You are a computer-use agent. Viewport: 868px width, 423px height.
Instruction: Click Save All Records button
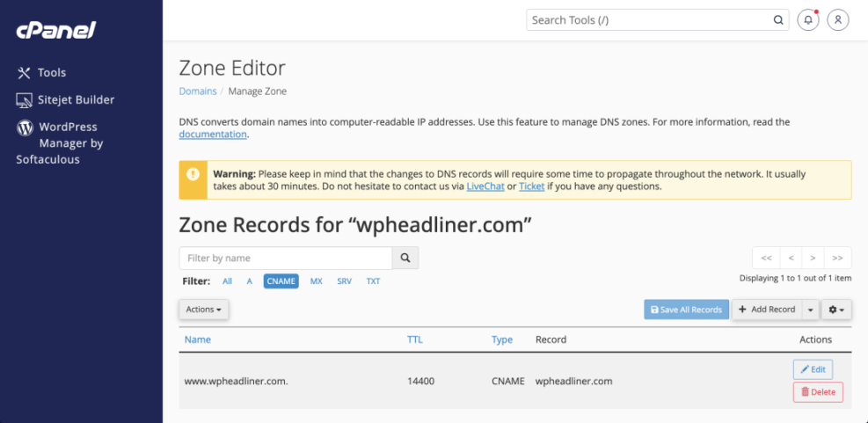click(687, 310)
